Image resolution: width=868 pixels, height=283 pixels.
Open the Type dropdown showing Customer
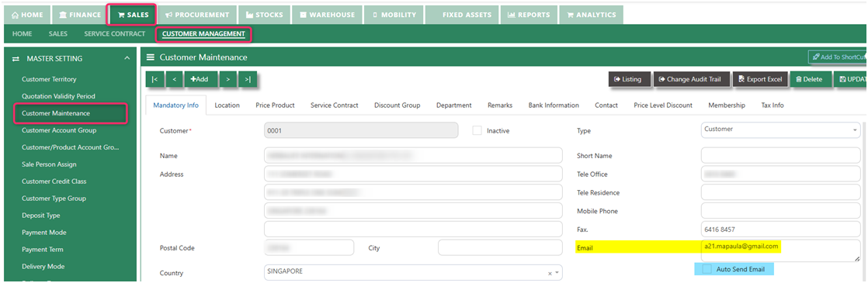click(x=780, y=130)
